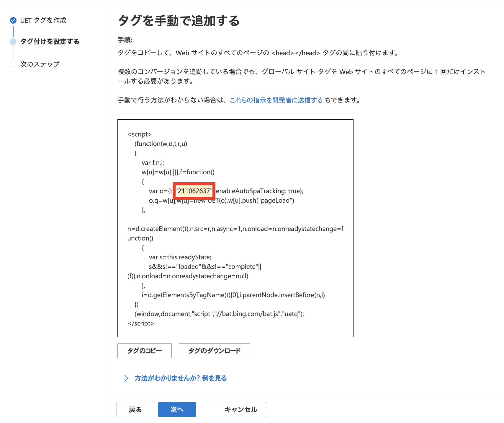
Task: Click the 複数のコンバージョン paragraph
Action: 302,76
